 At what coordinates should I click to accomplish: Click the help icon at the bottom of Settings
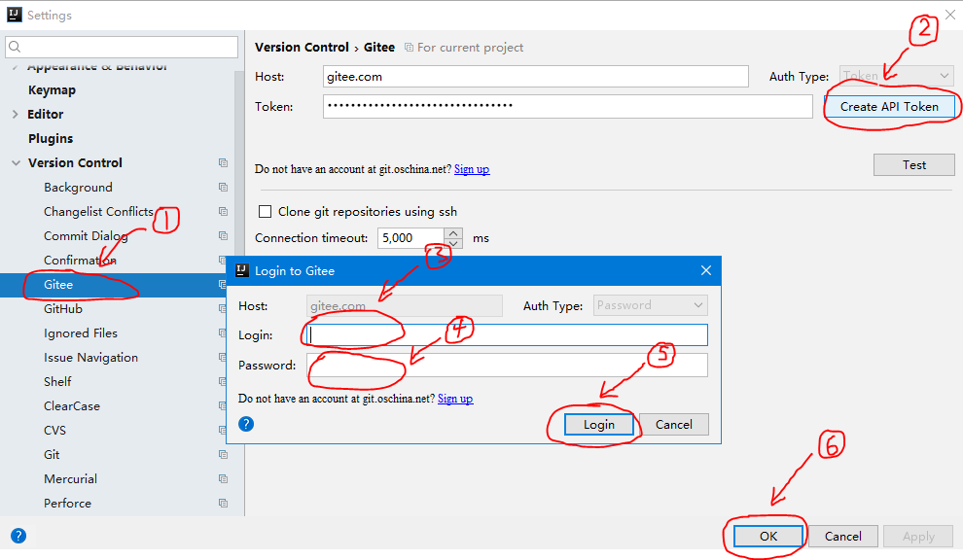click(18, 536)
